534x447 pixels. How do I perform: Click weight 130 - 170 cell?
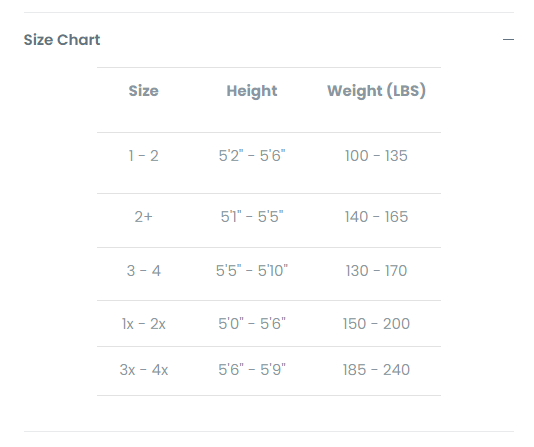(x=376, y=271)
